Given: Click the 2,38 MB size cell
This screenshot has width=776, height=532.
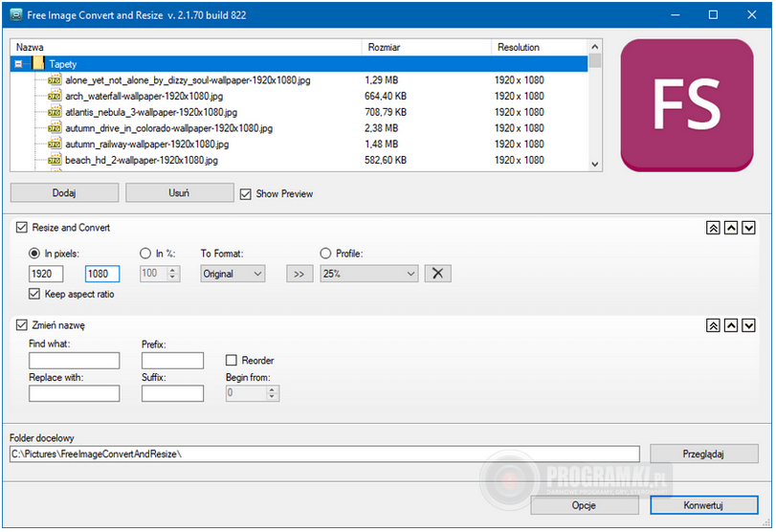Looking at the screenshot, I should click(x=382, y=128).
